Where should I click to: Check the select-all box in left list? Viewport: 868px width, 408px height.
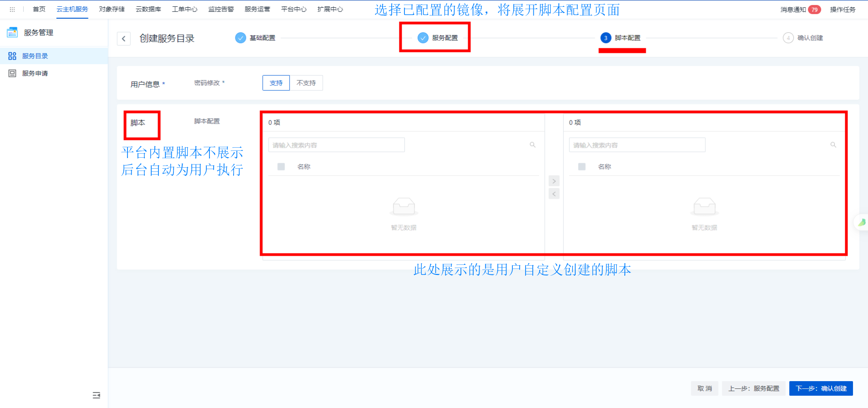[281, 167]
